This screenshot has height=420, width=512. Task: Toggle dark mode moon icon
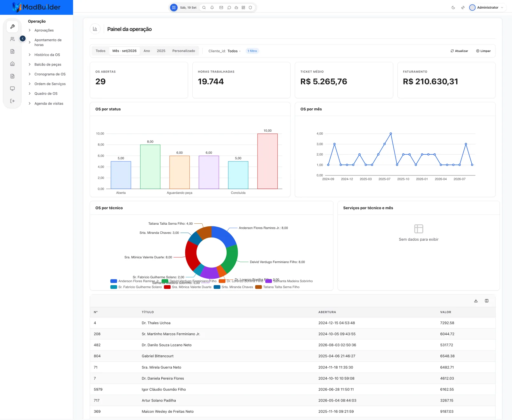coord(453,8)
